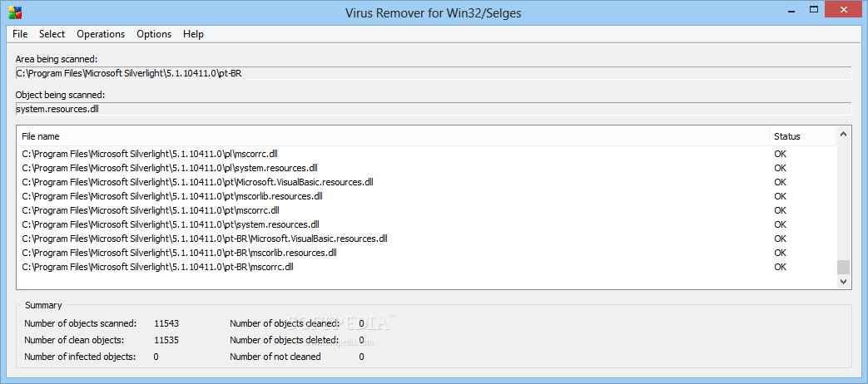868x384 pixels.
Task: Open the Help menu
Action: coord(193,34)
